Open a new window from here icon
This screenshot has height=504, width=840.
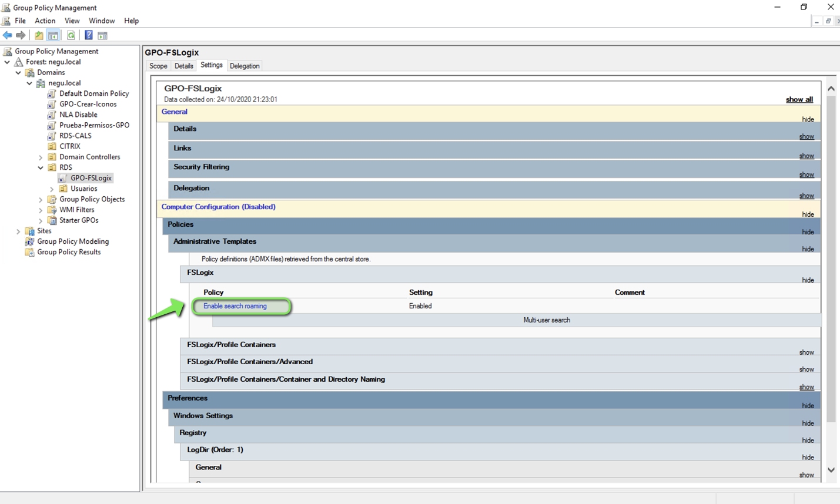coord(102,35)
